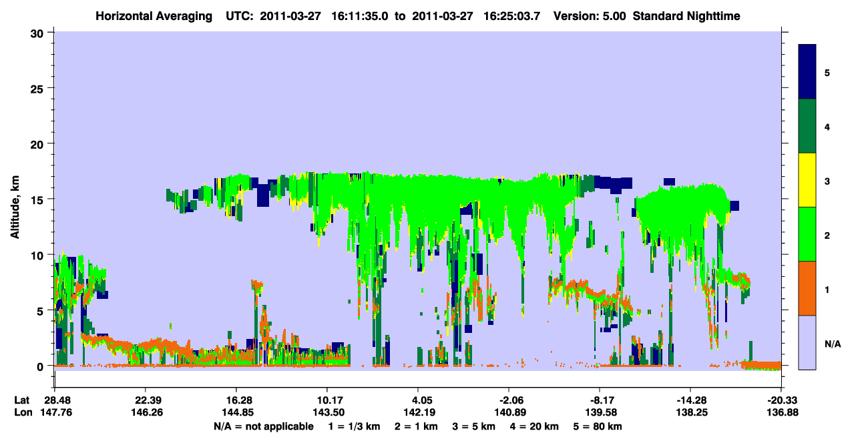The height and width of the screenshot is (445, 868).
Task: Click the 'Lat' row label
Action: point(22,400)
